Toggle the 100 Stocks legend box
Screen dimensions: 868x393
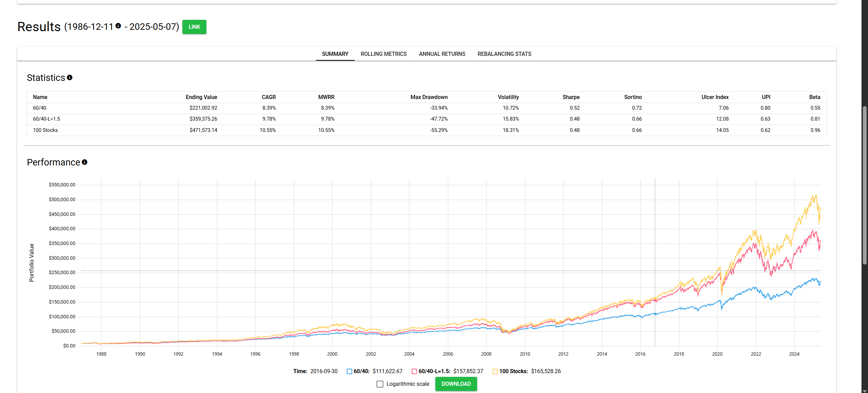point(495,371)
